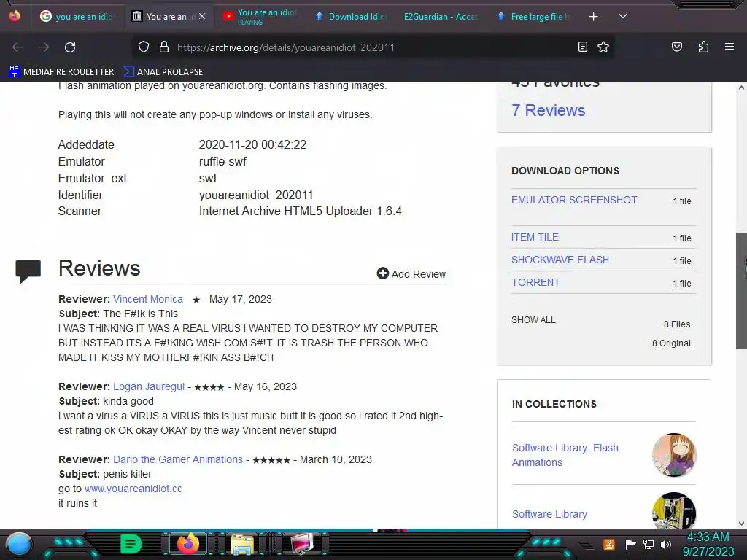Viewport: 747px width, 560px height.
Task: Click the Software Library collection thumbnail
Action: (x=674, y=510)
